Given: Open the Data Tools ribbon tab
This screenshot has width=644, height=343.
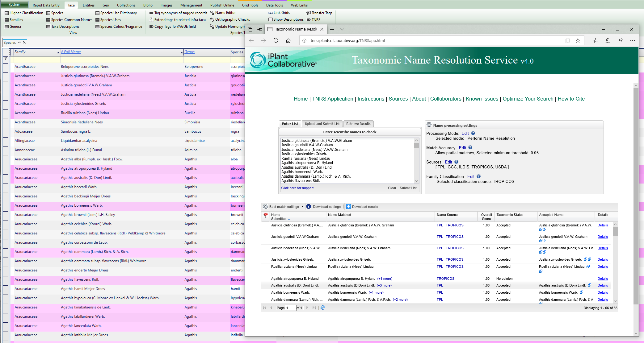Looking at the screenshot, I should coord(274,5).
